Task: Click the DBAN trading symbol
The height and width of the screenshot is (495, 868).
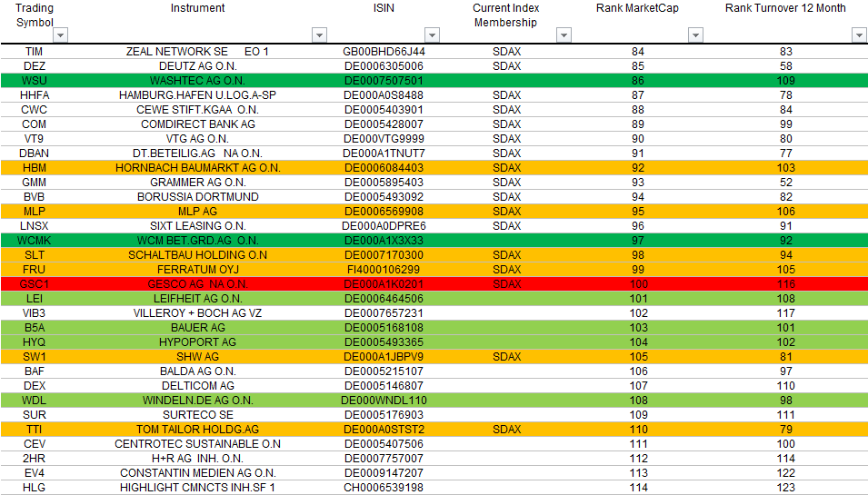Action: pos(34,153)
